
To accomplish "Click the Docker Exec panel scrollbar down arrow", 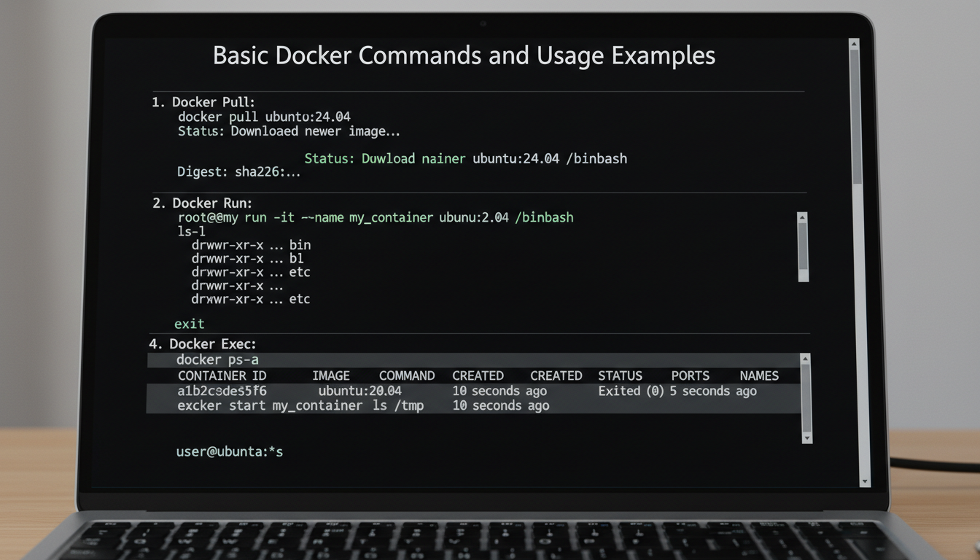I will pyautogui.click(x=806, y=438).
